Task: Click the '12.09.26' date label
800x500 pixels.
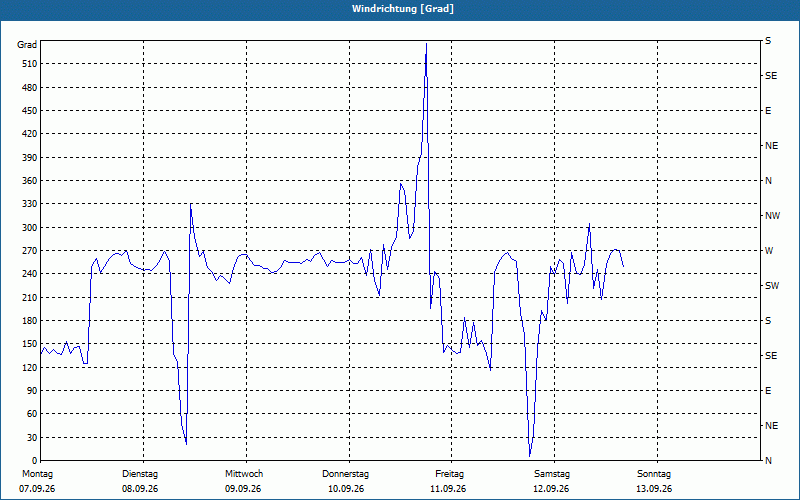Action: click(551, 489)
